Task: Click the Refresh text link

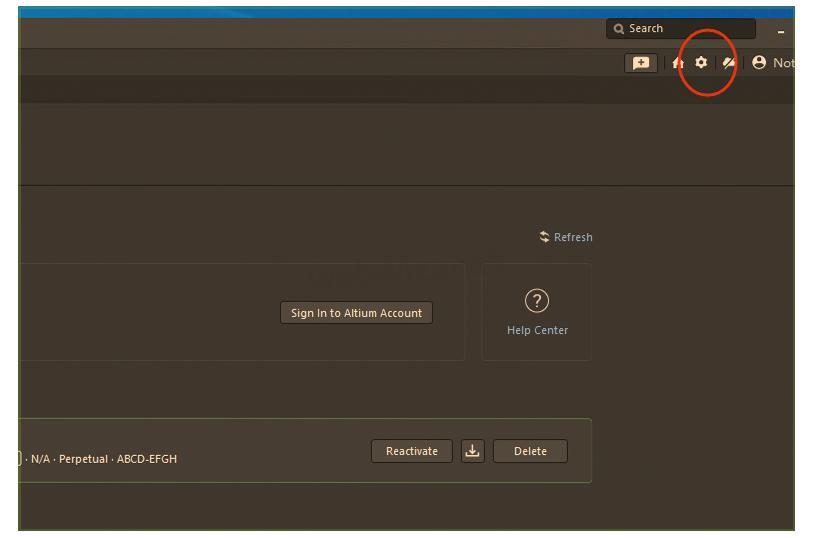Action: coord(573,237)
